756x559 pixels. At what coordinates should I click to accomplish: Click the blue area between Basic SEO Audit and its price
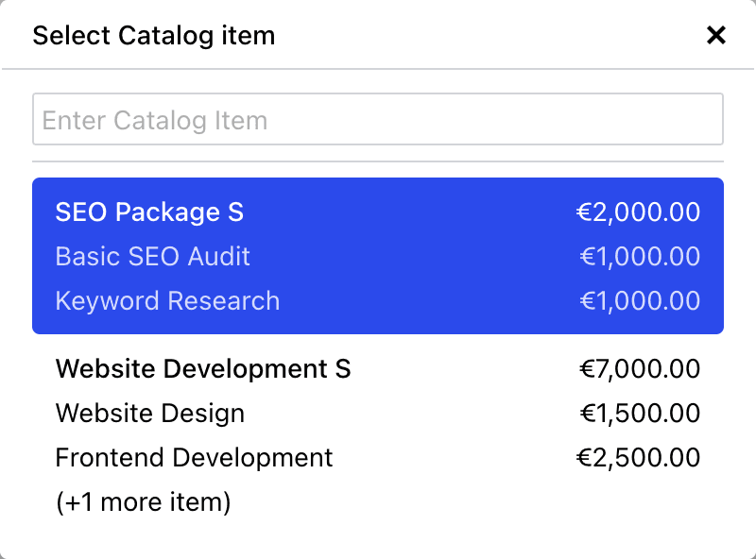click(x=416, y=257)
